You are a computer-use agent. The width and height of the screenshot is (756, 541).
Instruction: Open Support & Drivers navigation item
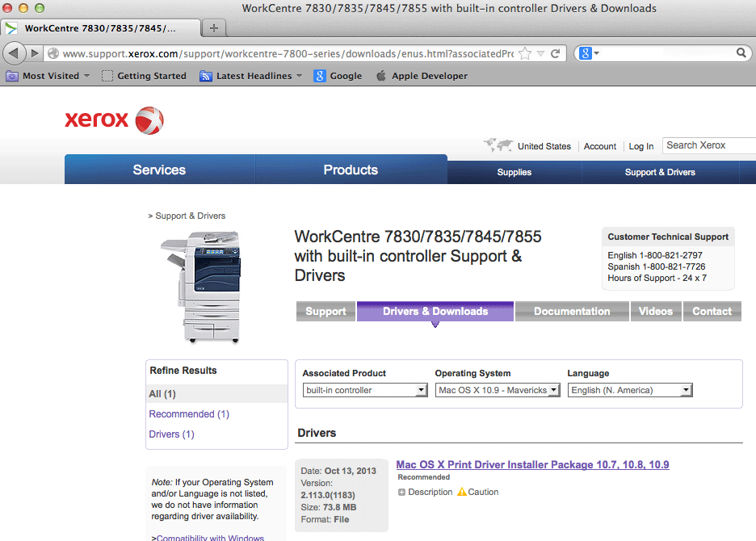pos(660,172)
